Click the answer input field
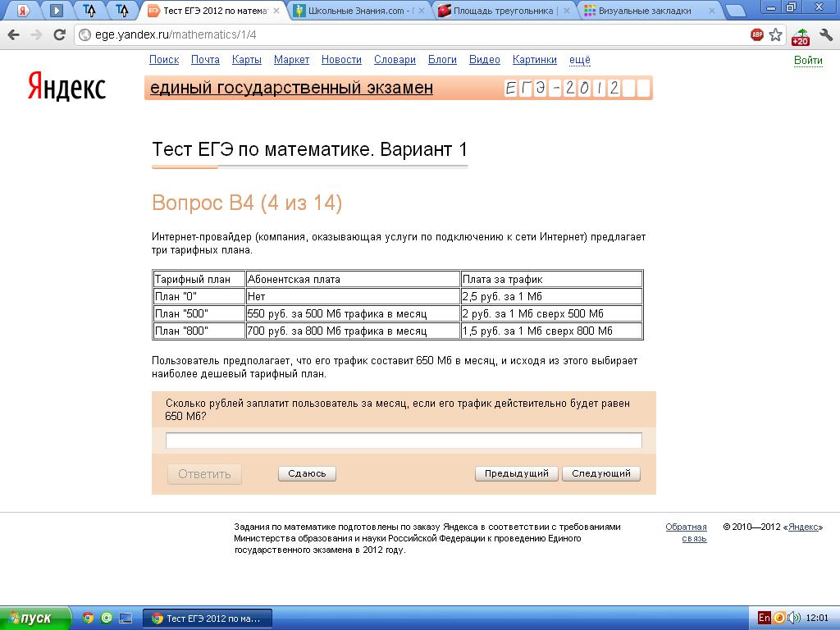 [404, 441]
